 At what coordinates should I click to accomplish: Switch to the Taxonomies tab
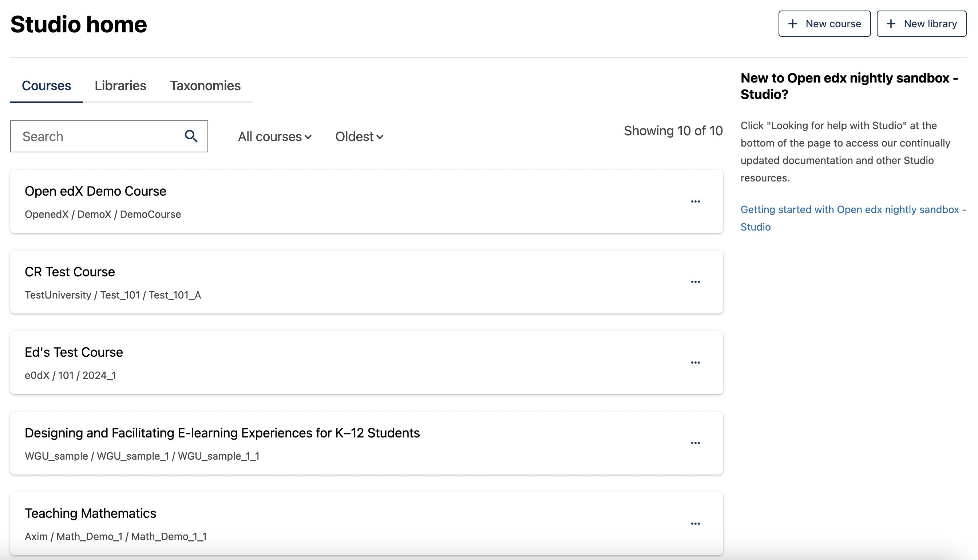click(x=205, y=85)
